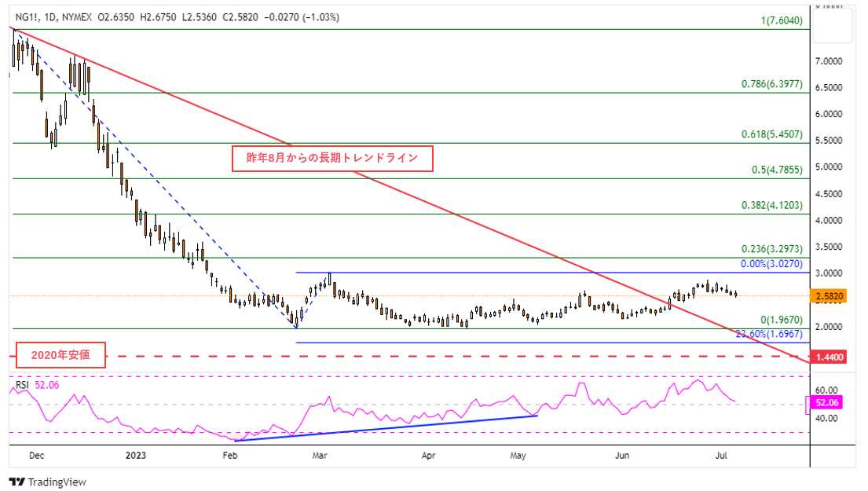Select the 0.236(3.2973) Fibonacci label
This screenshot has height=491, width=868.
[x=771, y=249]
